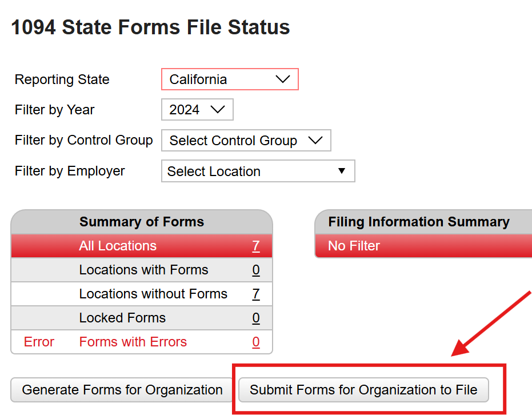Open the Locations without Forms count link
The height and width of the screenshot is (415, 532).
coord(255,293)
